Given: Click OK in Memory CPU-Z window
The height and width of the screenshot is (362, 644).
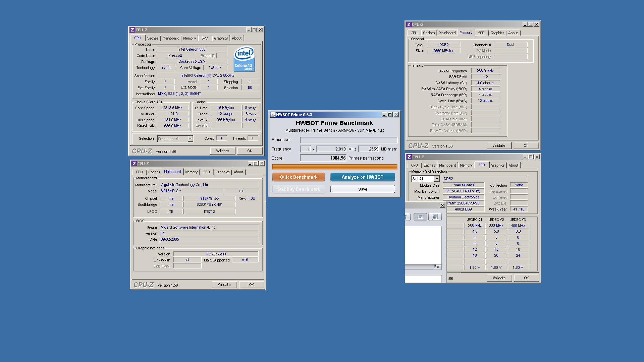Looking at the screenshot, I should 526,145.
